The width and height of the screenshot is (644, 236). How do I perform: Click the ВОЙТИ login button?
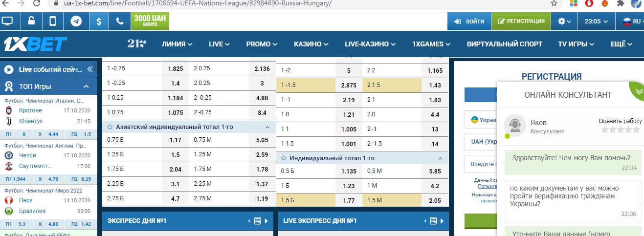point(469,21)
